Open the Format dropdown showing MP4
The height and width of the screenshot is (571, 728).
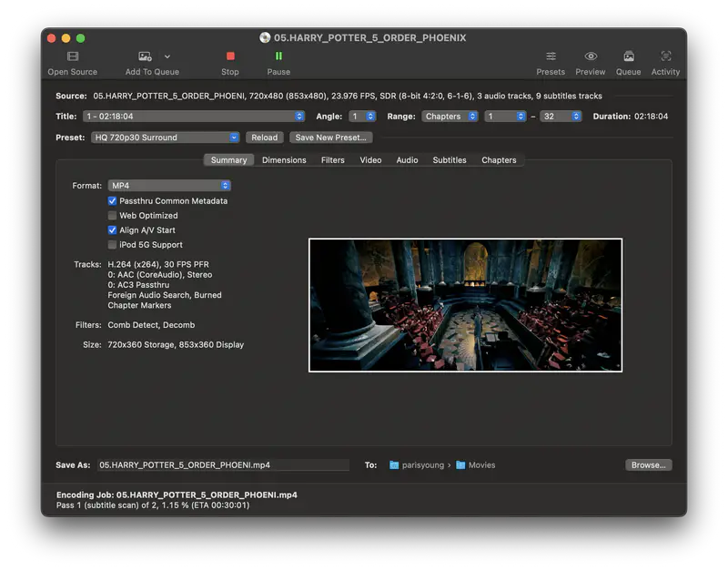point(169,185)
